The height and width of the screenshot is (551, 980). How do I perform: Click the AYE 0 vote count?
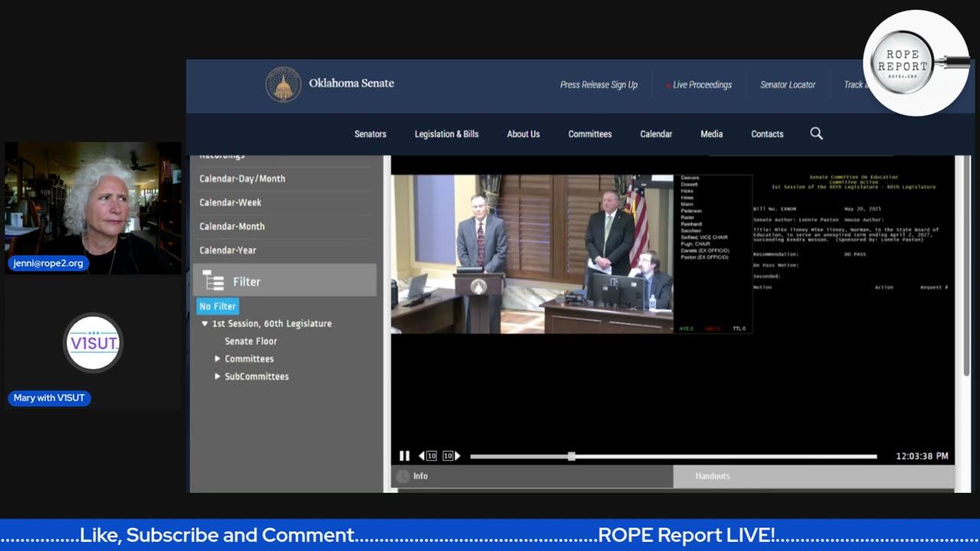coord(686,329)
